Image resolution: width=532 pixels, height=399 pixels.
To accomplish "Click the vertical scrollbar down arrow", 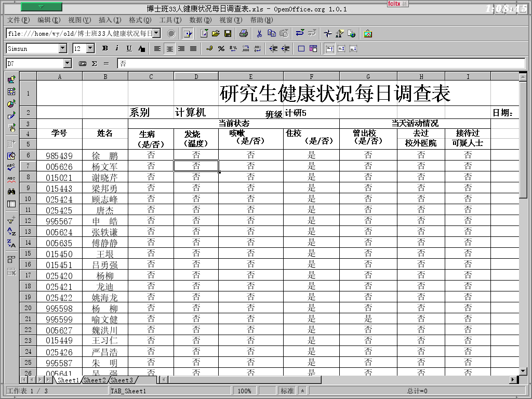I will pos(523,371).
